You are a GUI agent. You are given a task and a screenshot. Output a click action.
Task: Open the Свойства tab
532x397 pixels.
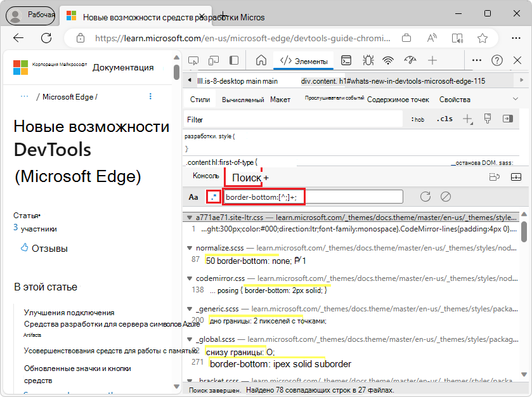coord(455,100)
